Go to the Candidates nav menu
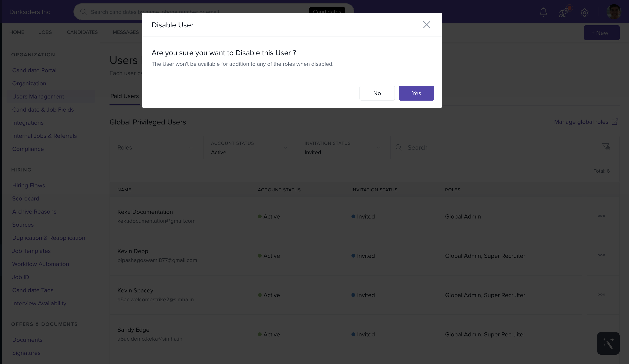 click(82, 33)
